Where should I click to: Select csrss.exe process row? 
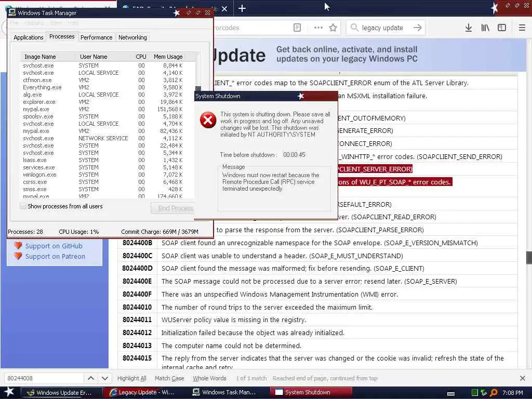(108, 182)
